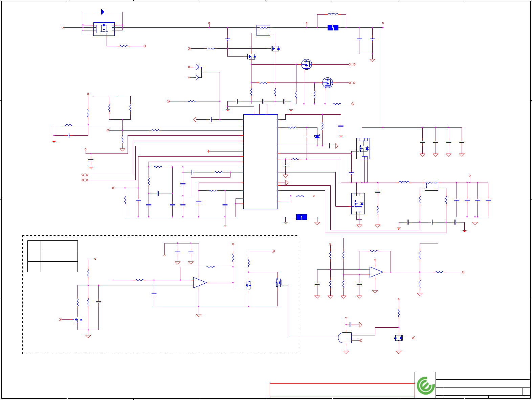532x400 pixels.
Task: Select the op-amp triangle outside the dashed box
Action: (376, 272)
